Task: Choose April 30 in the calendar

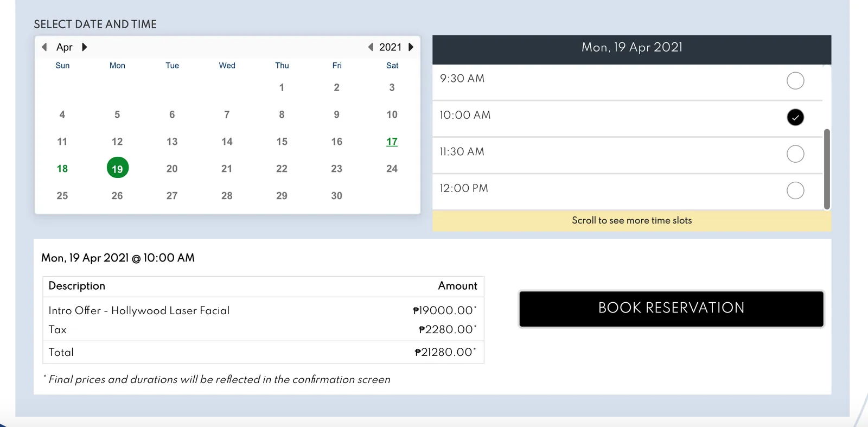Action: pos(337,196)
